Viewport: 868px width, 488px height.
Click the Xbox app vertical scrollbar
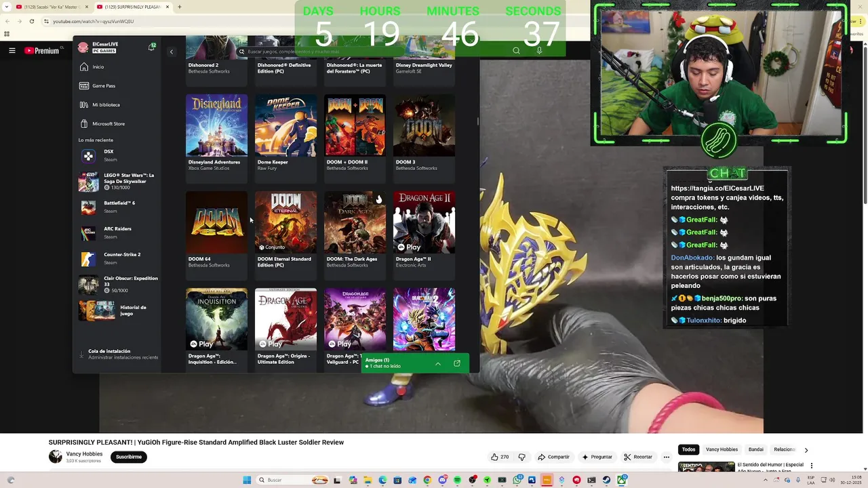tap(477, 122)
